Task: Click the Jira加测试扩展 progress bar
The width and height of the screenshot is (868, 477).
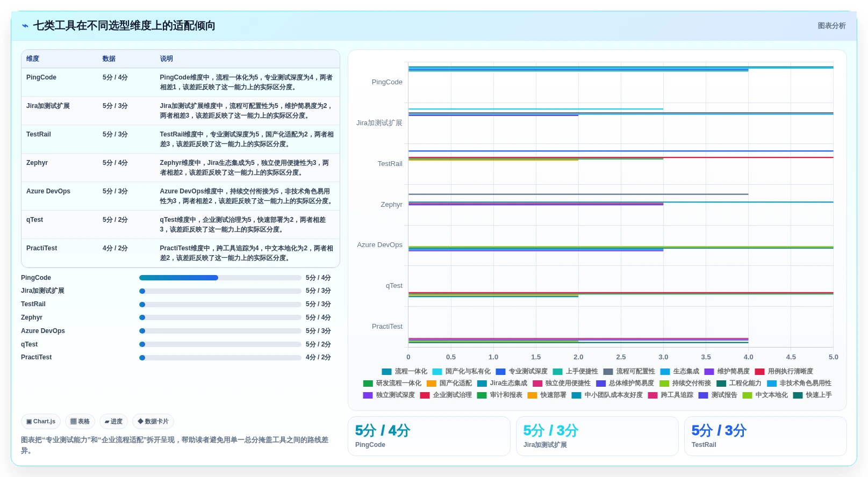Action: click(x=220, y=291)
